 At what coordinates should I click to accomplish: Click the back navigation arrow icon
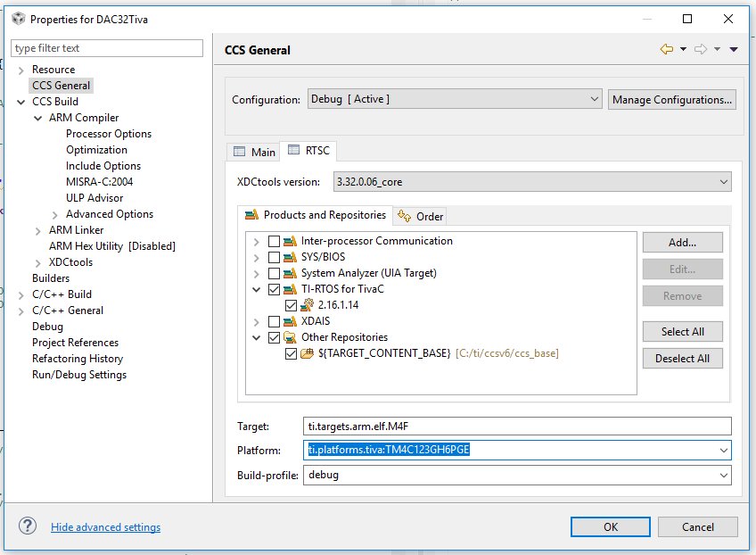tap(667, 49)
